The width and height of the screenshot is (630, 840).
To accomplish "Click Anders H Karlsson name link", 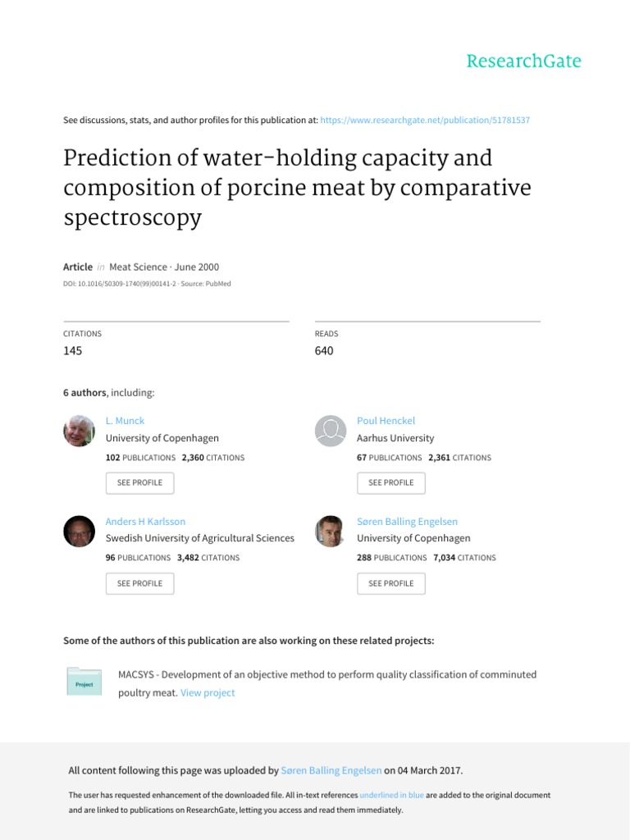I will [145, 522].
